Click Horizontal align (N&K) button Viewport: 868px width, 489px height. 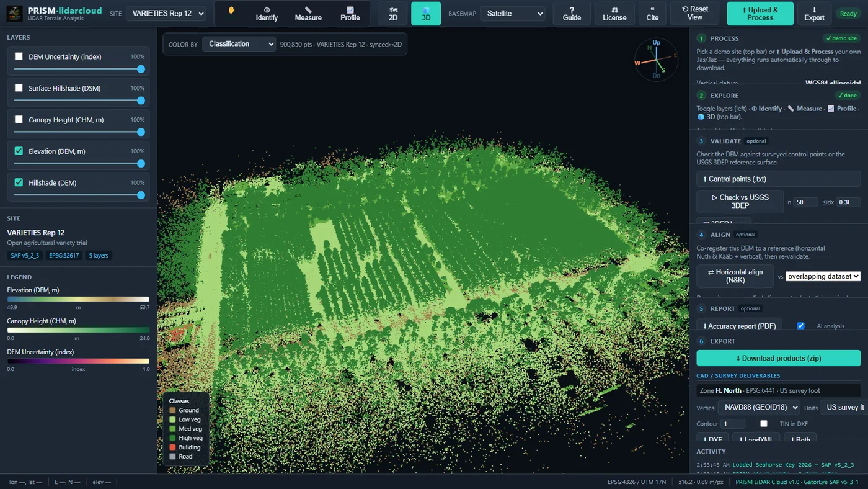tap(735, 276)
